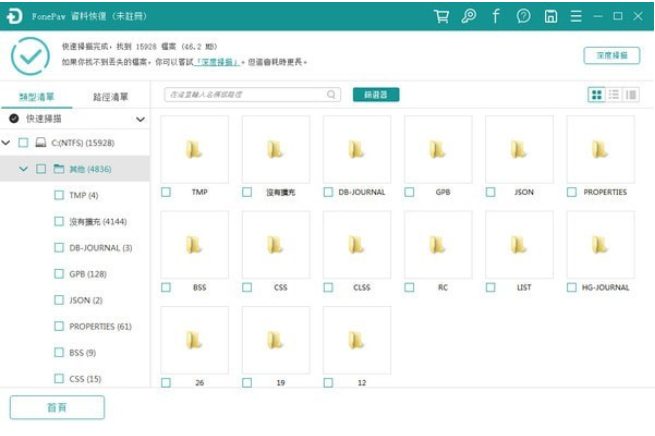This screenshot has height=436, width=655.
Task: Switch to list view
Action: coord(614,95)
